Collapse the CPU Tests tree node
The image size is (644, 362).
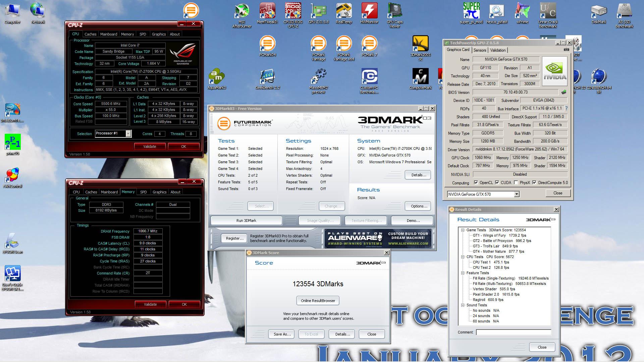pos(463,257)
